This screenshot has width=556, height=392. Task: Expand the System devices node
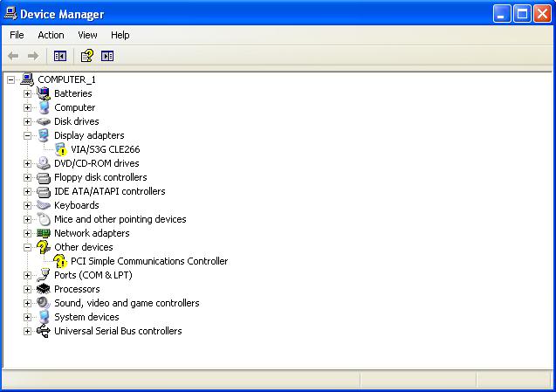[x=27, y=317]
